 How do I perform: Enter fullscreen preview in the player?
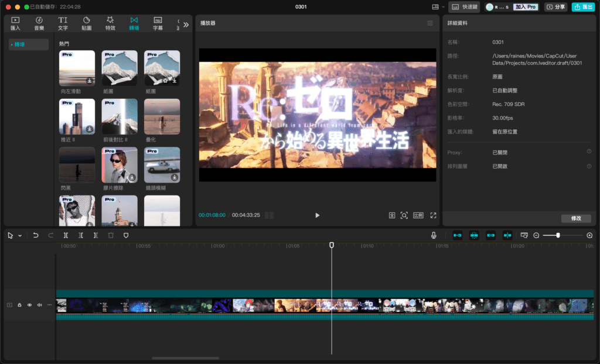coord(433,215)
